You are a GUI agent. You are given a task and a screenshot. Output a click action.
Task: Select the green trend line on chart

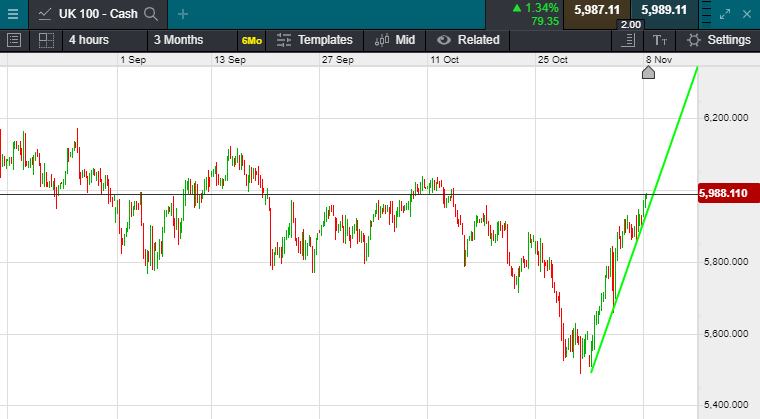tap(645, 219)
